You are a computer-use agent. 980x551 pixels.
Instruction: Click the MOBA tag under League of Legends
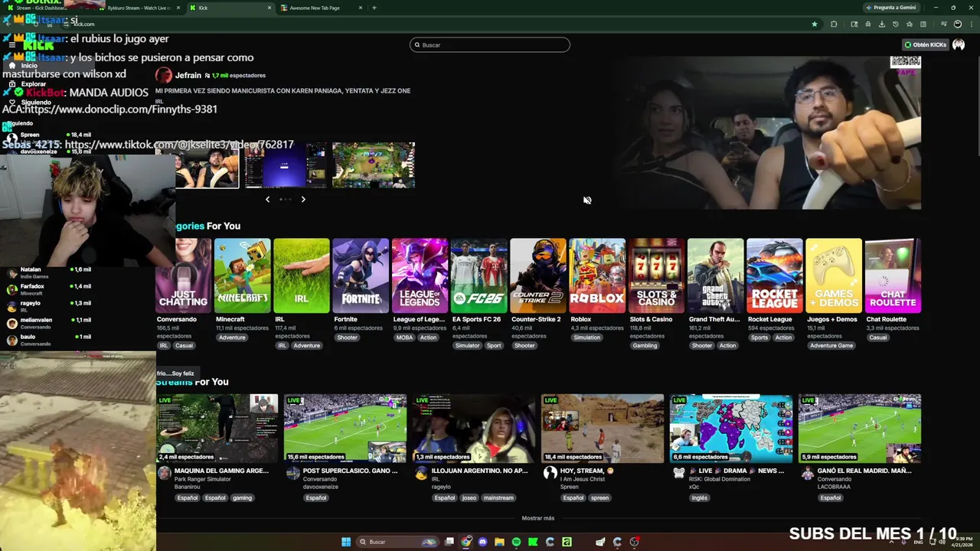coord(404,337)
